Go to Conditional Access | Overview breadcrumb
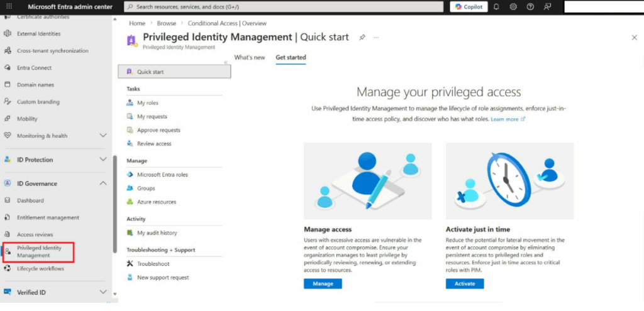The width and height of the screenshot is (644, 311). (227, 23)
